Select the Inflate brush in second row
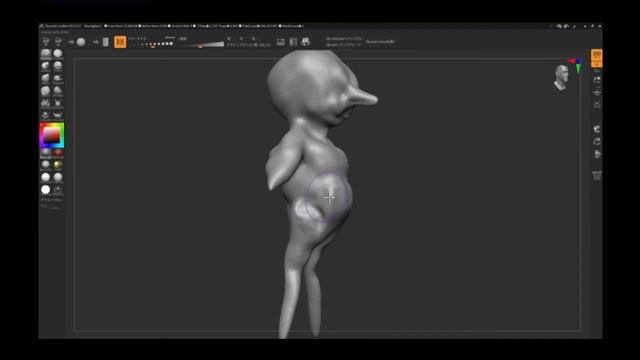The width and height of the screenshot is (640, 360). pos(46,66)
